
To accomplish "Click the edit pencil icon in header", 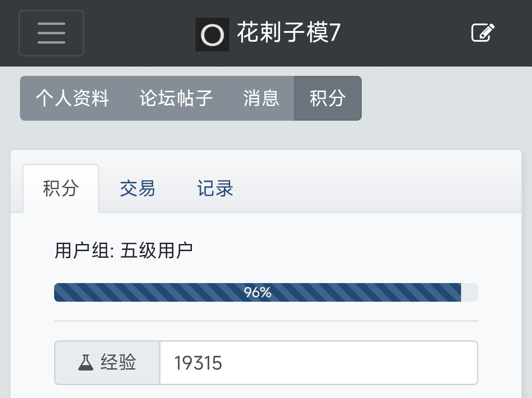I will [482, 33].
